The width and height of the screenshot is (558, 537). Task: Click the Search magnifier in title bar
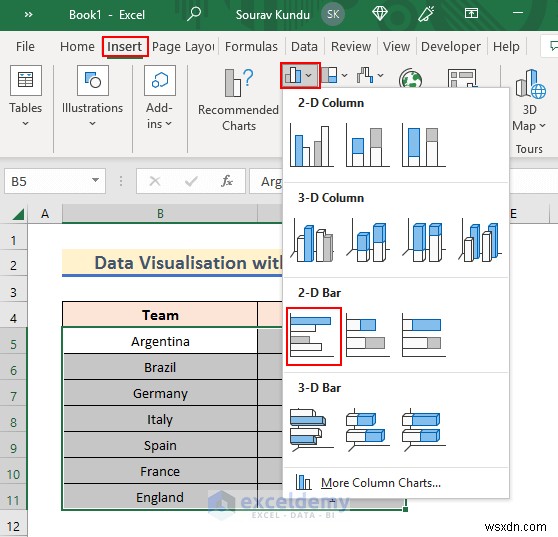click(x=194, y=14)
